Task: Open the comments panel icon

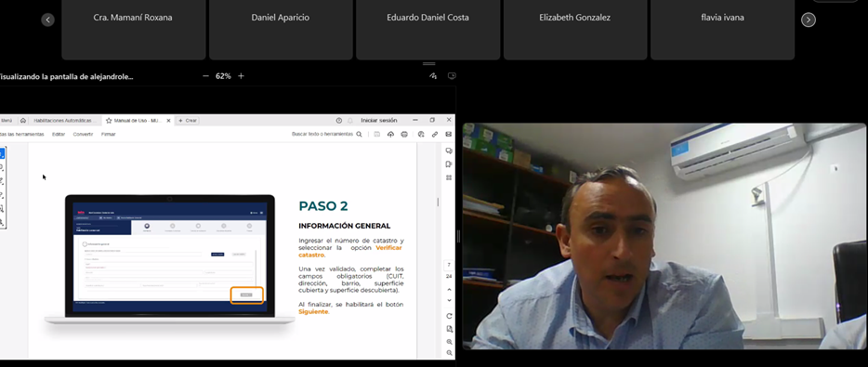Action: (449, 151)
